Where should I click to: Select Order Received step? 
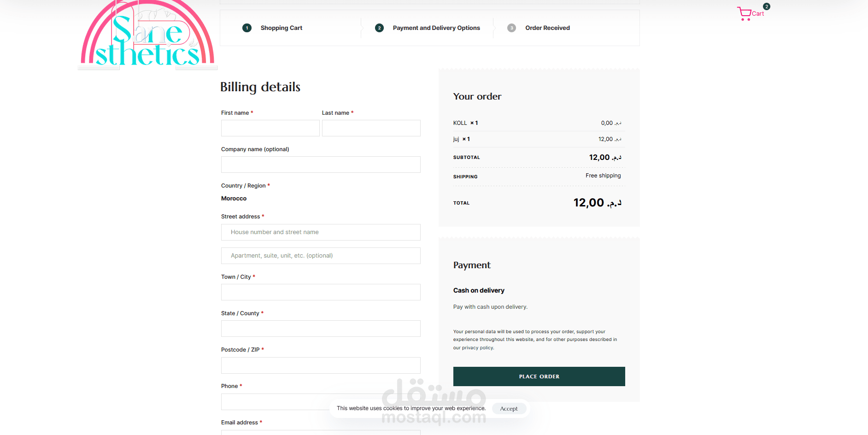click(x=547, y=28)
